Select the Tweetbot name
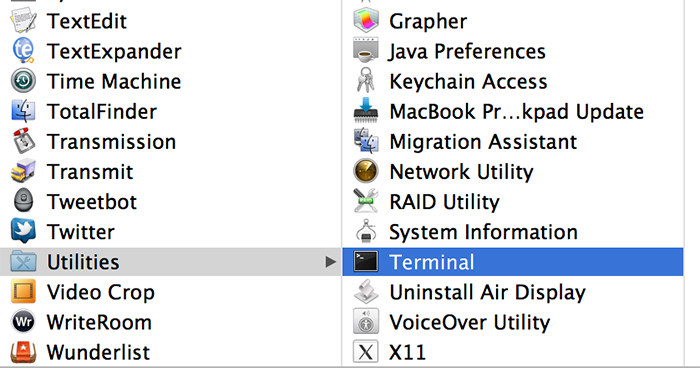Screen dimensions: 700x368 pos(92,202)
